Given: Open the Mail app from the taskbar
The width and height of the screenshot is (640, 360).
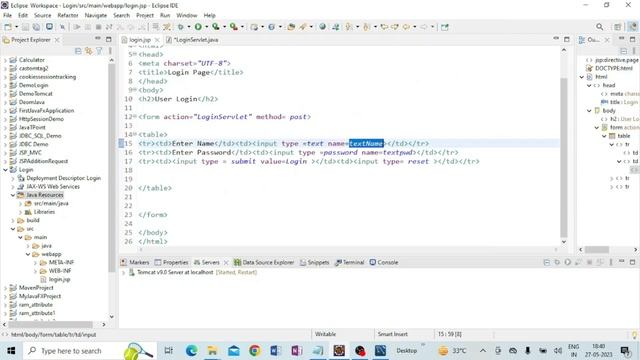Looking at the screenshot, I should tap(233, 351).
